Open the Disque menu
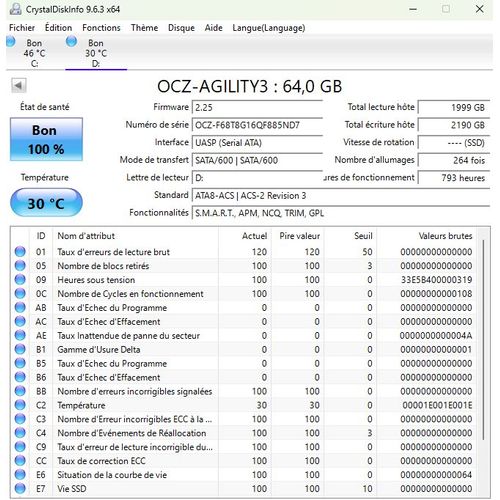Image resolution: width=500 pixels, height=500 pixels. 181,28
